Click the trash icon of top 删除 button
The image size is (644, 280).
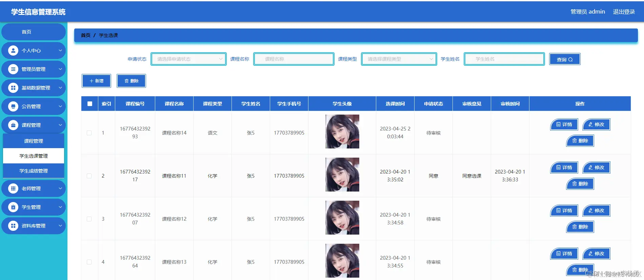click(x=126, y=81)
